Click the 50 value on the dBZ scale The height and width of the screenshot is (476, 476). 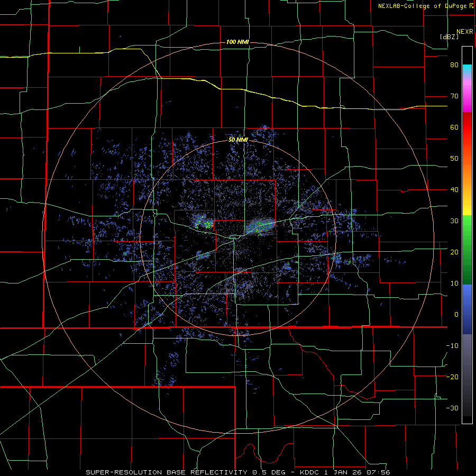click(x=454, y=159)
